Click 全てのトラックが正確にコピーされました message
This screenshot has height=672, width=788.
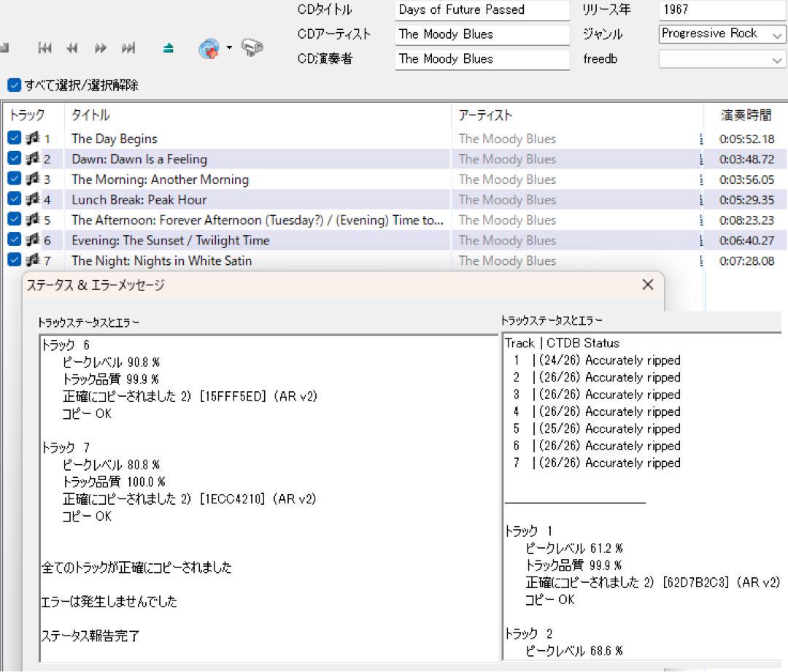tap(136, 568)
